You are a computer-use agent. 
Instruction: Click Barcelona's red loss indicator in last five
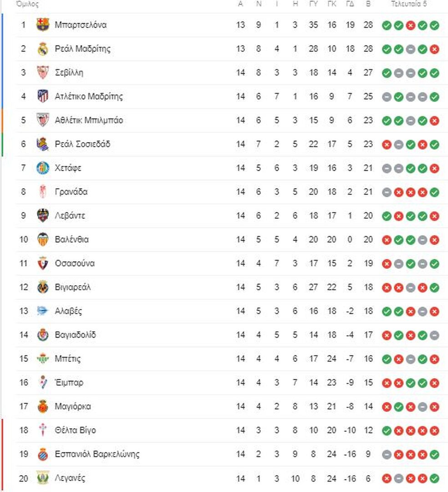tap(410, 26)
